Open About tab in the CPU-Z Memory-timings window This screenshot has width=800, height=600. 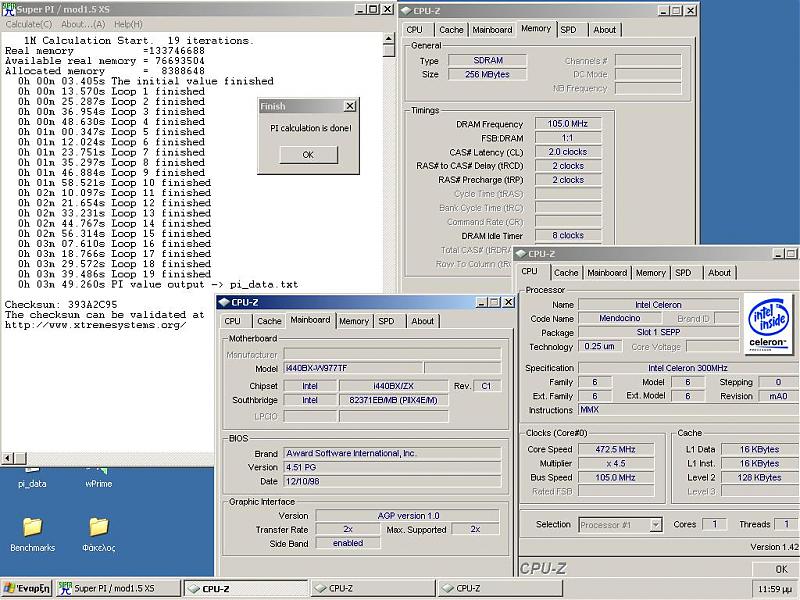(604, 30)
